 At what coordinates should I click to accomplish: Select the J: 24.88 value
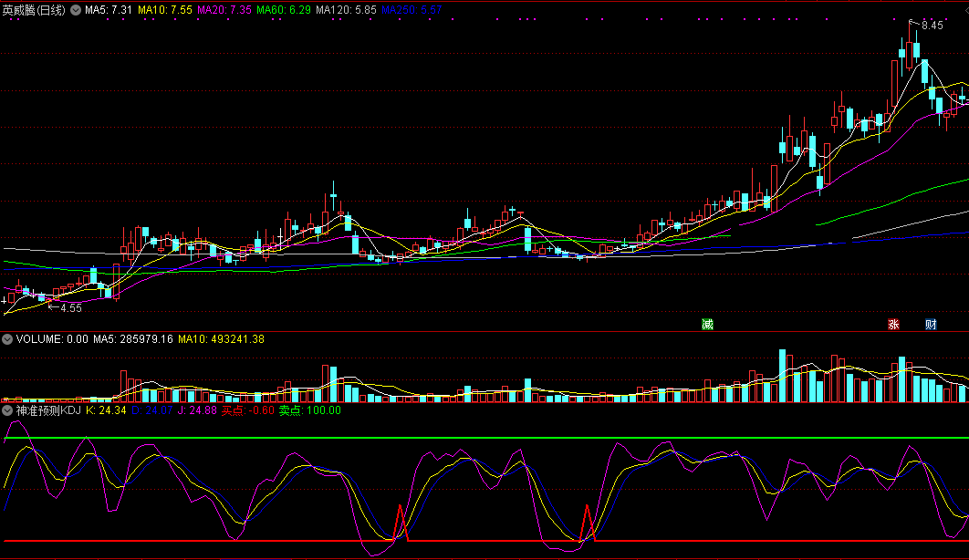[x=197, y=410]
